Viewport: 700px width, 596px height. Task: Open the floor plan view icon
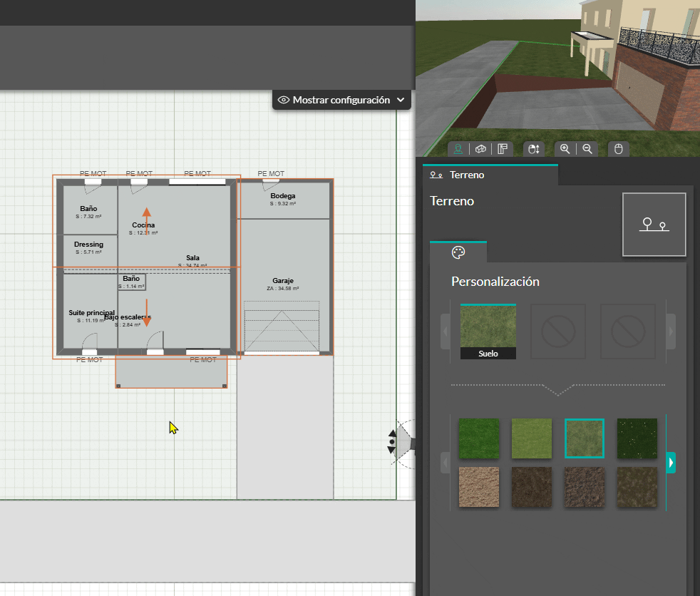(x=503, y=149)
